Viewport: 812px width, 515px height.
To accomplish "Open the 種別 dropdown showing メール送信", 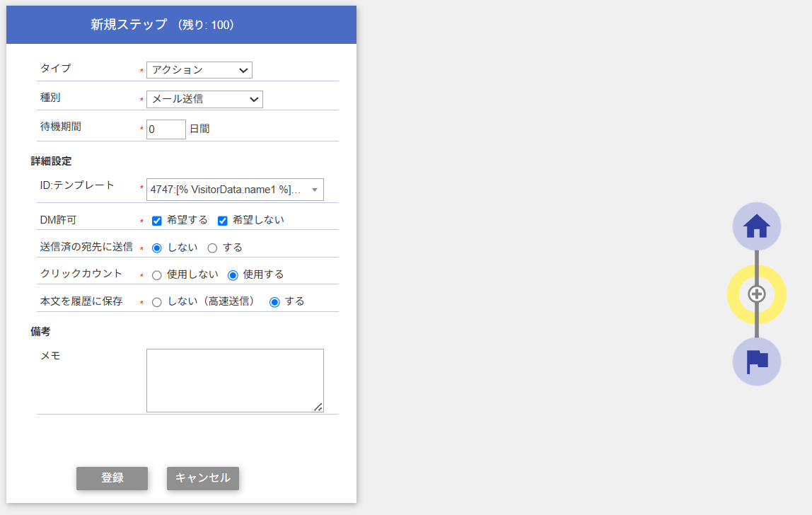I will point(204,99).
